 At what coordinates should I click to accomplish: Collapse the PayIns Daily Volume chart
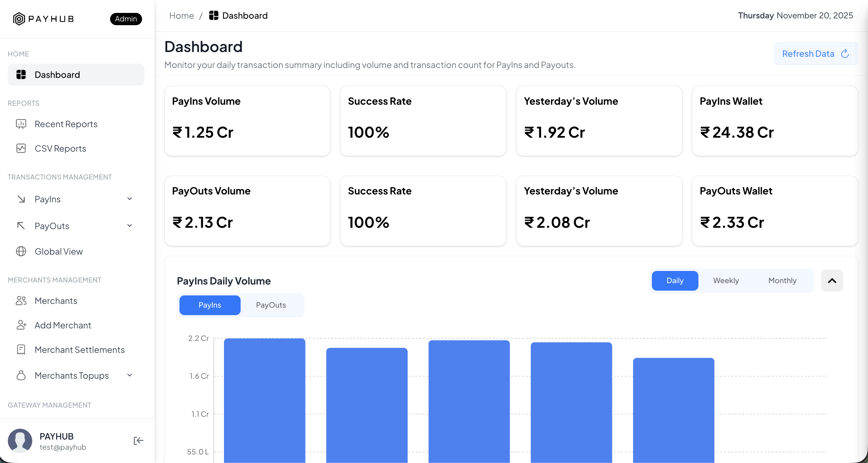[x=832, y=281]
